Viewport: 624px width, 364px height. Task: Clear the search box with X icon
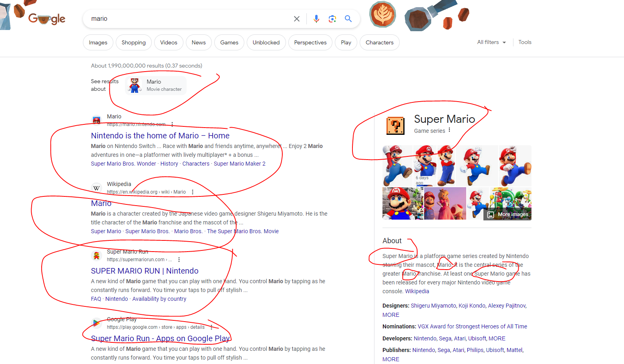297,19
